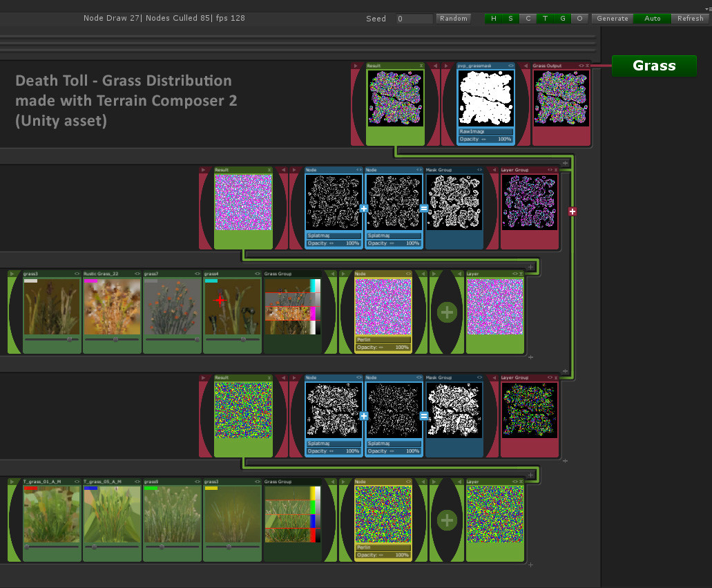Click the equals icon before the lower Mask Group
The height and width of the screenshot is (588, 712).
[x=423, y=416]
